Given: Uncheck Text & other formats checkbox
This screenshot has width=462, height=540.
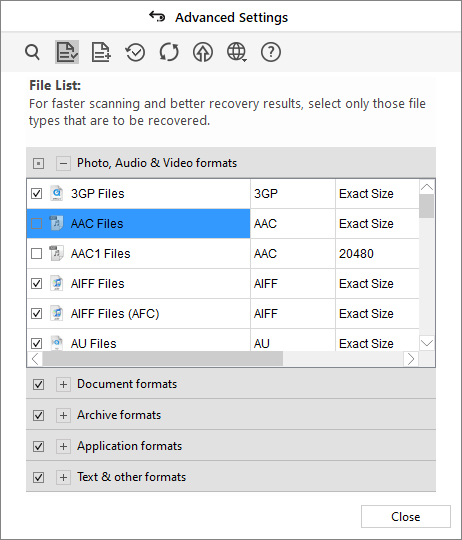Looking at the screenshot, I should pyautogui.click(x=39, y=477).
